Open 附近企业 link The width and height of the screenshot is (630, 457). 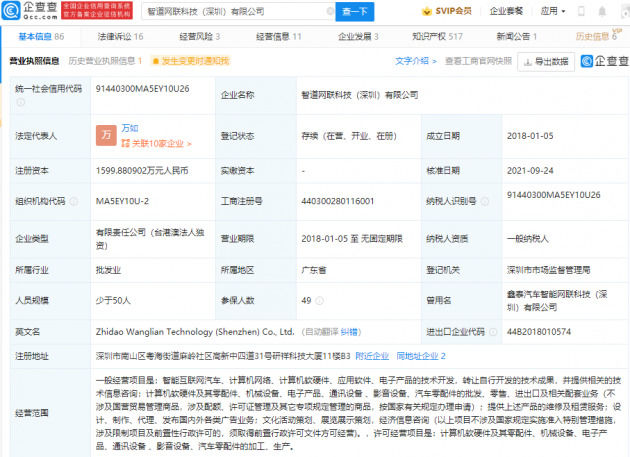coord(372,356)
